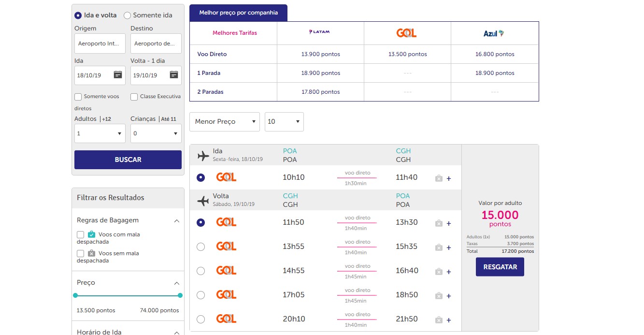Click the baggage icon for the 10h10 flight

tap(439, 178)
